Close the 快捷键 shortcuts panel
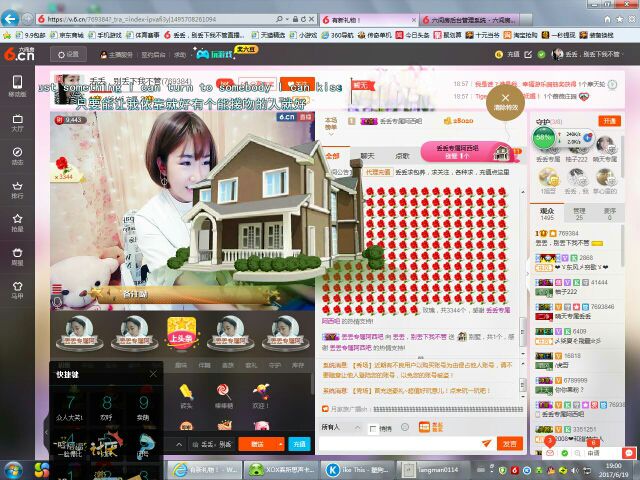The width and height of the screenshot is (640, 480). [x=153, y=373]
